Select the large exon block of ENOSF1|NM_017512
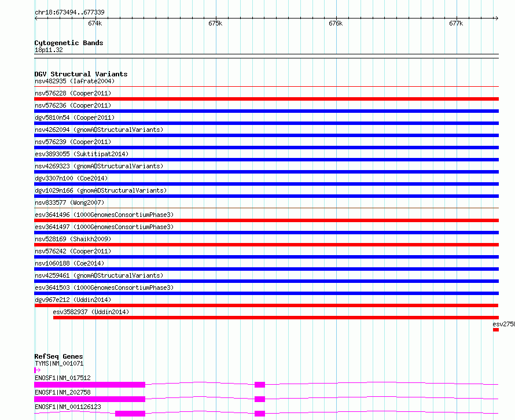The image size is (515, 420). coord(90,385)
